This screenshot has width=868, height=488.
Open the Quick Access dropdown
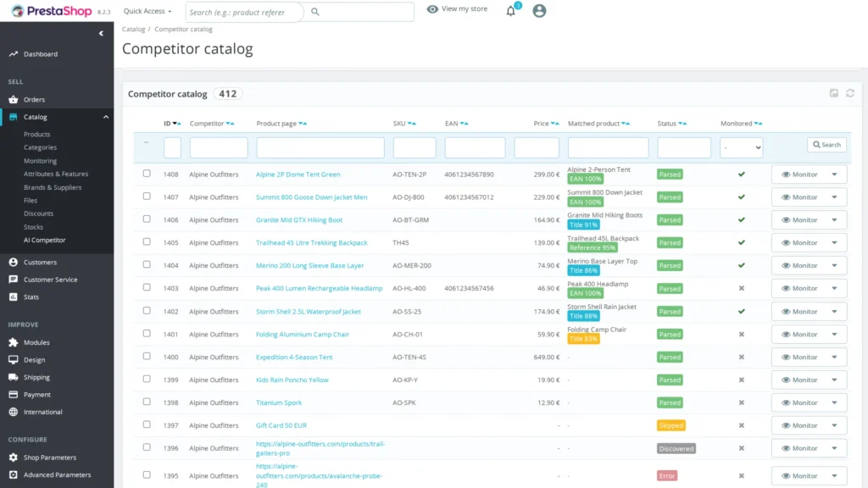point(147,11)
